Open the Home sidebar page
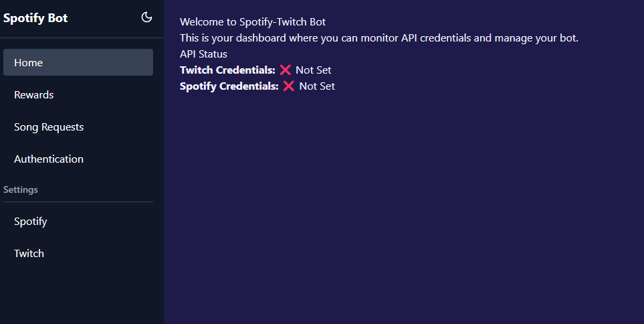Viewport: 644px width, 324px height. click(x=78, y=62)
